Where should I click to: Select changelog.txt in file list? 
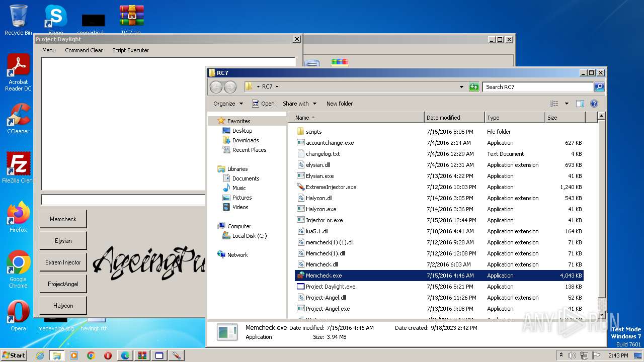323,154
